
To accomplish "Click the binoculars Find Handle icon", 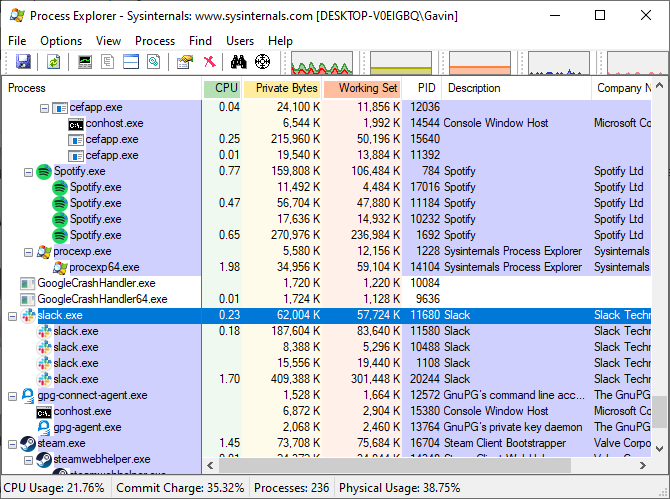I will point(238,62).
